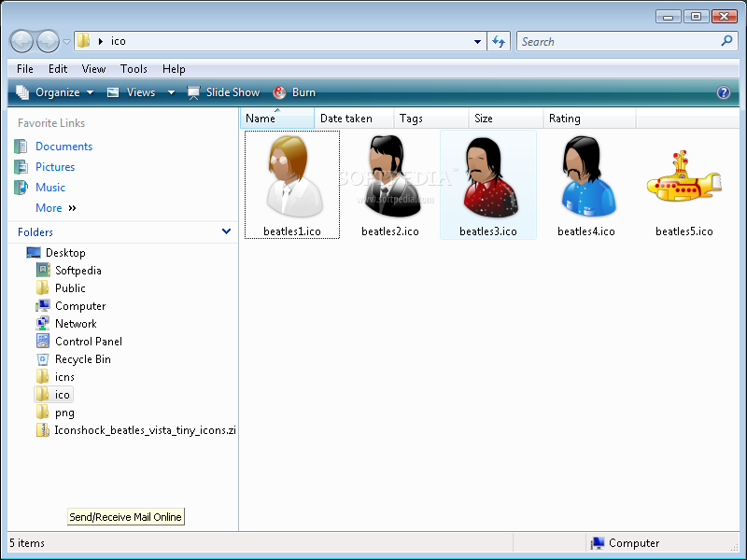
Task: Click the Documents icon in Favorite Links
Action: tap(21, 147)
